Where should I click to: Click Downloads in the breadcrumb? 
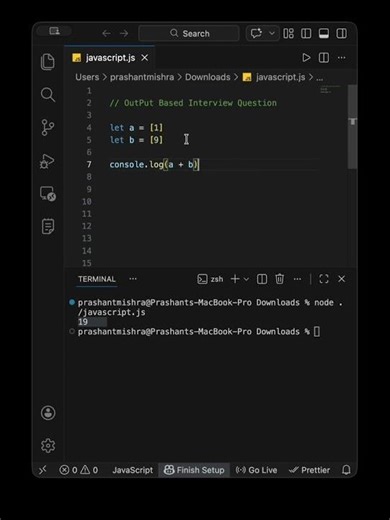208,77
